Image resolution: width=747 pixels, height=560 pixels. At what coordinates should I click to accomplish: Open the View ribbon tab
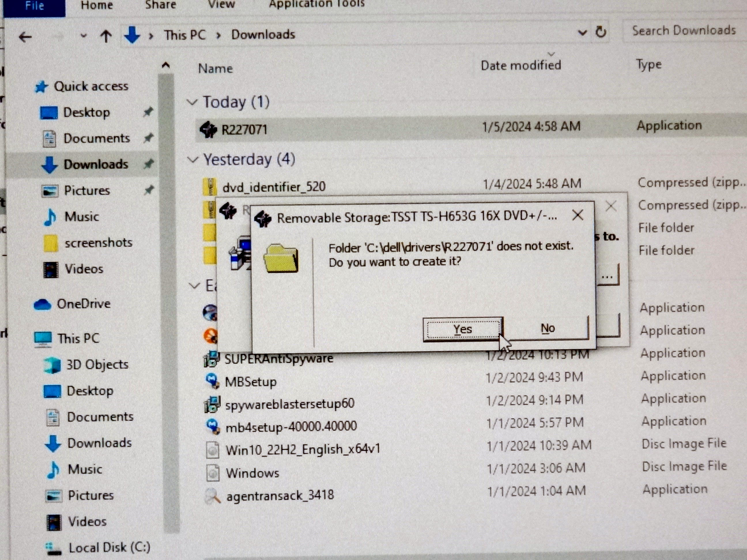point(221,5)
